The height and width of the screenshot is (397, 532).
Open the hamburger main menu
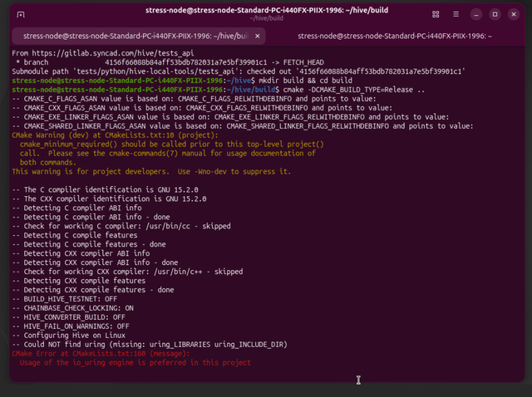coord(456,14)
